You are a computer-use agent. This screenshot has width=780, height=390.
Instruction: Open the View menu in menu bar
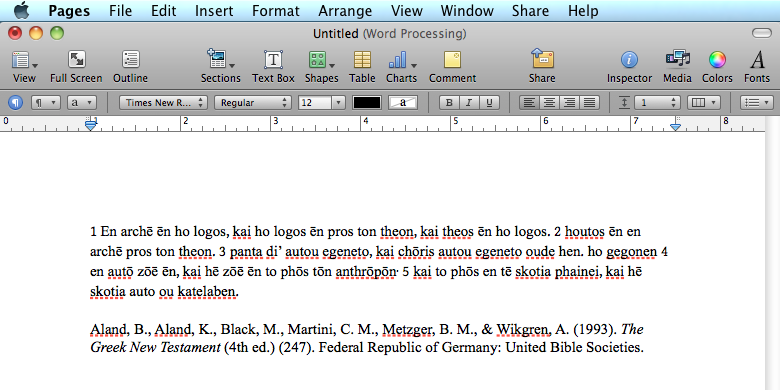[406, 10]
